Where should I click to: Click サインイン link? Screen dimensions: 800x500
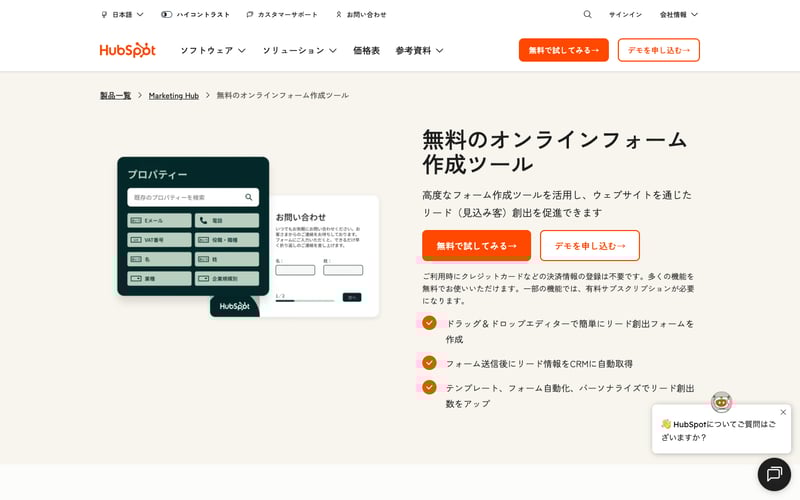point(626,15)
